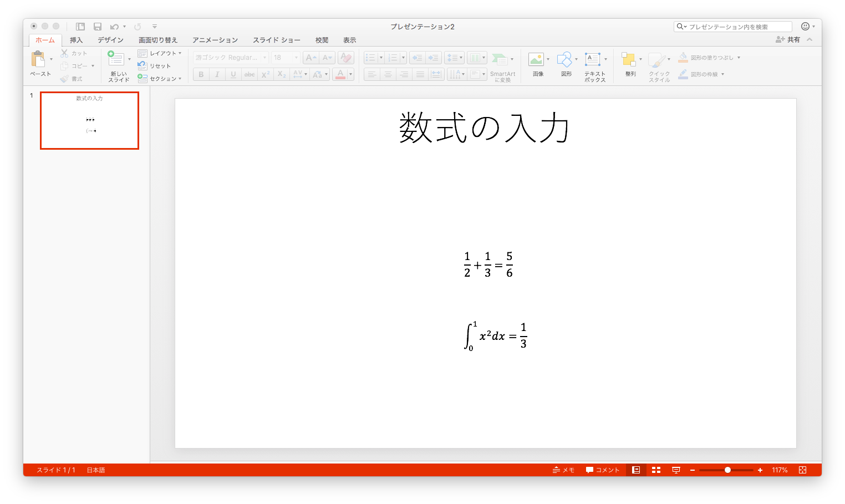Click the Cut (カット) scissors icon
Screen dimensions: 845x504
point(64,53)
